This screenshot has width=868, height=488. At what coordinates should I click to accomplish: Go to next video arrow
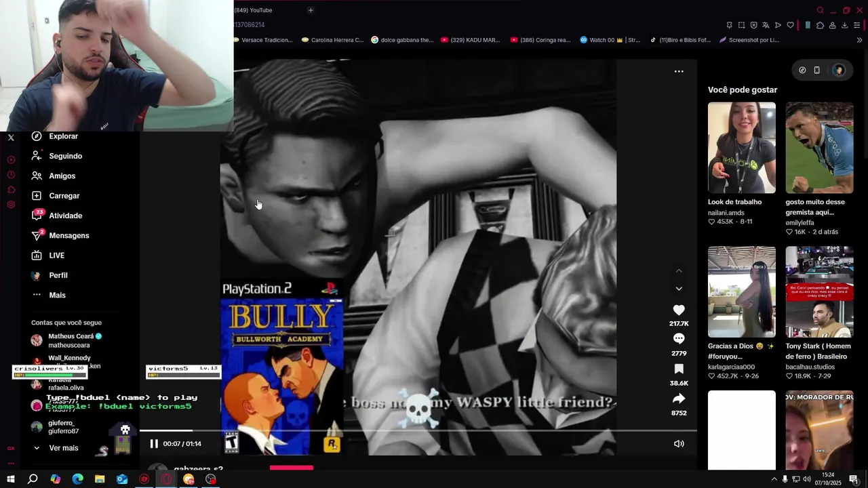tap(679, 289)
